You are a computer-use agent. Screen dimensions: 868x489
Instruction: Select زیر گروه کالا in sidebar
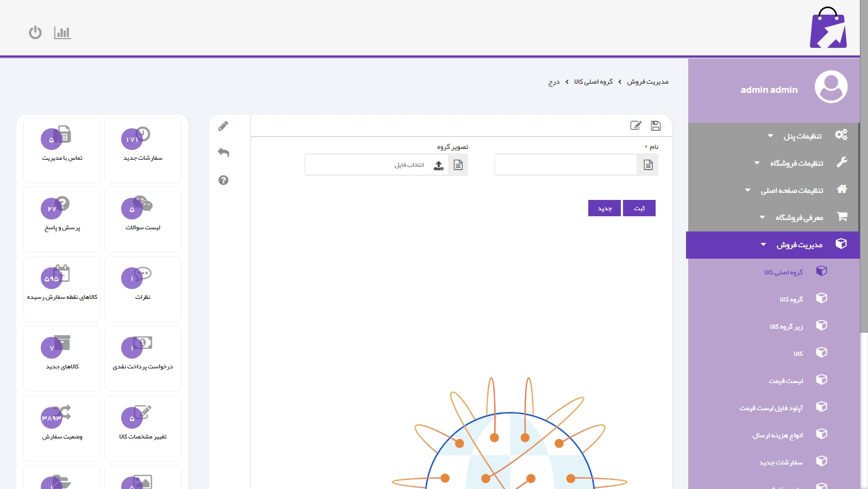point(786,327)
